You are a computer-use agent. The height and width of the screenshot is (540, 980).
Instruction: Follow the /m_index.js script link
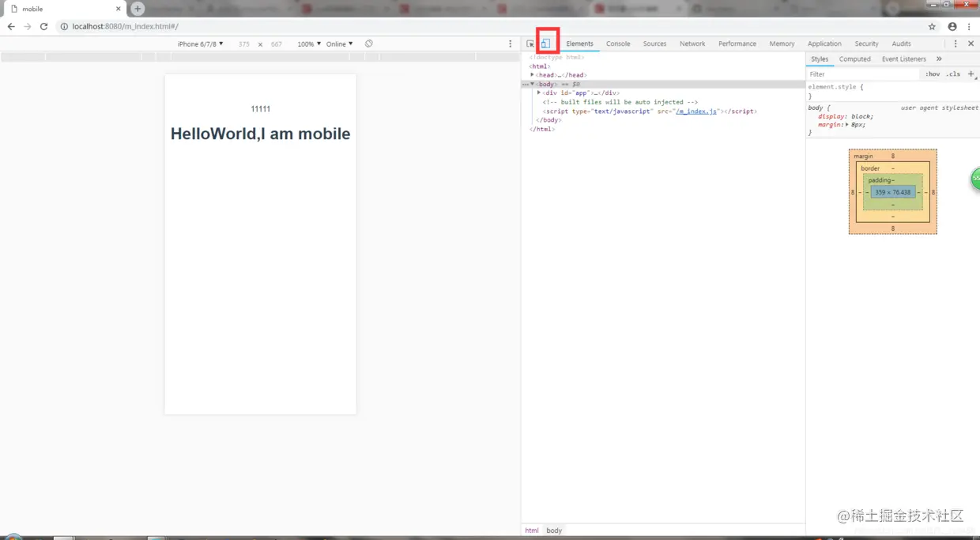pos(696,111)
